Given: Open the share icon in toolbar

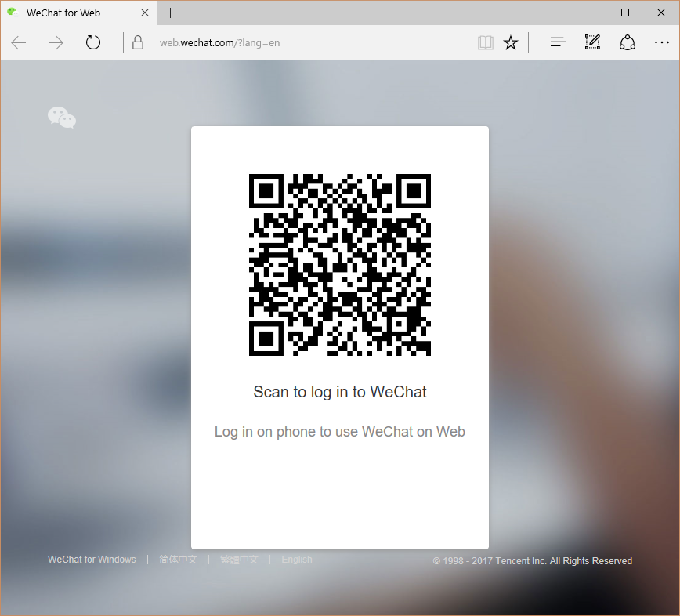Looking at the screenshot, I should [x=627, y=42].
